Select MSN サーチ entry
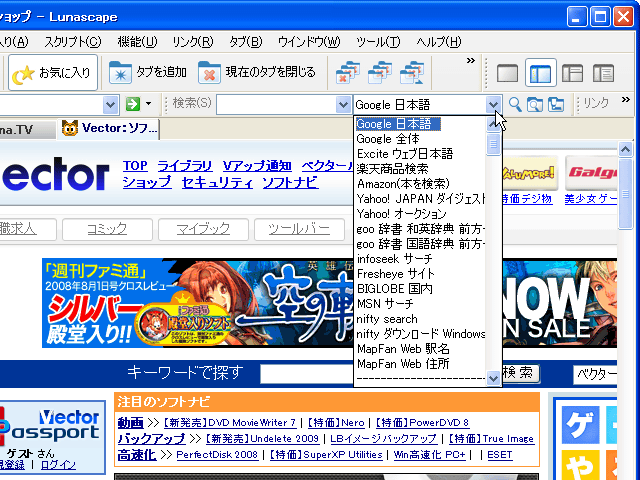 pyautogui.click(x=420, y=304)
